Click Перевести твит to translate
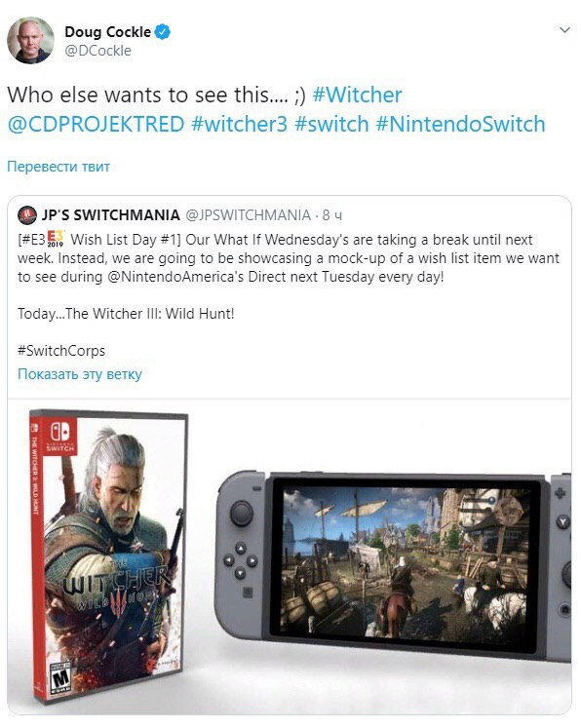The height and width of the screenshot is (728, 581). pos(58,167)
